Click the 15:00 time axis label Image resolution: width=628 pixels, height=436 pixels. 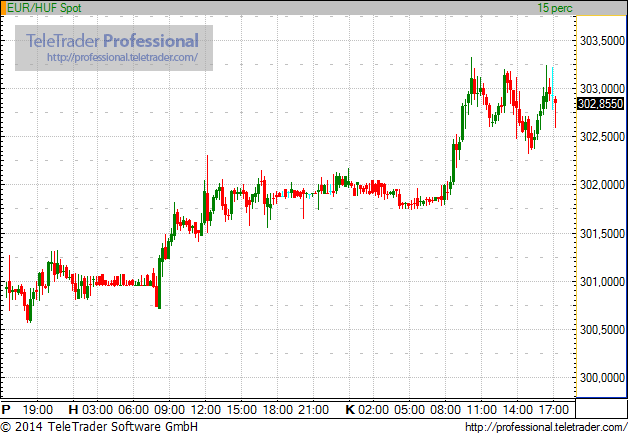click(x=242, y=410)
